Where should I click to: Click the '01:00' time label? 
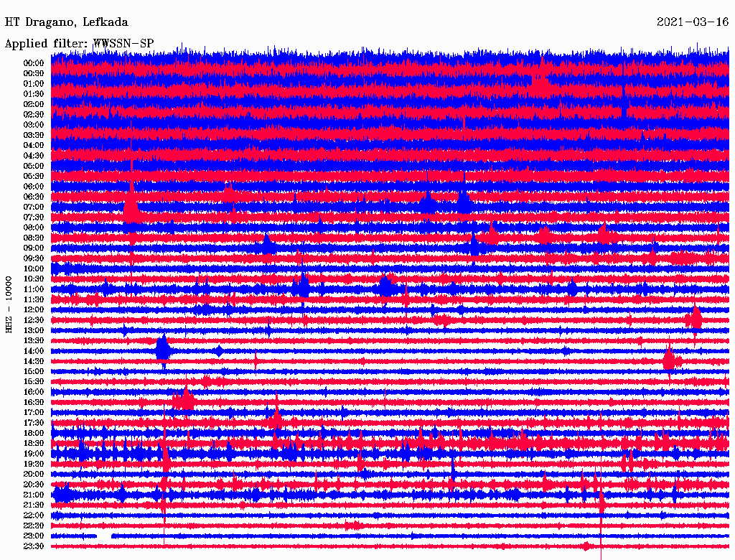click(x=34, y=84)
